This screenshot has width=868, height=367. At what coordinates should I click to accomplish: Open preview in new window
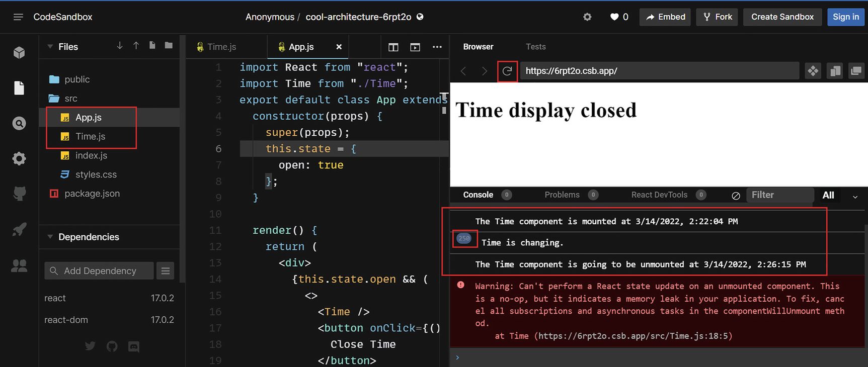855,71
